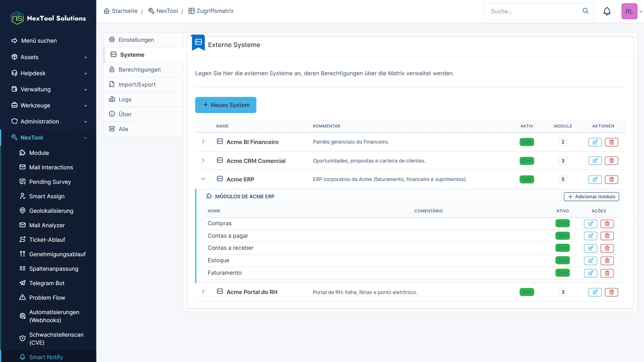
Task: Open the Logs tab
Action: point(143,99)
